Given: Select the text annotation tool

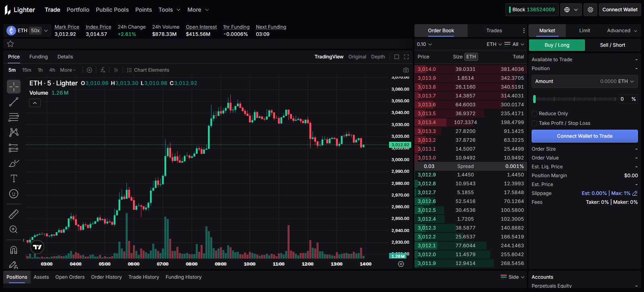Looking at the screenshot, I should (x=14, y=178).
